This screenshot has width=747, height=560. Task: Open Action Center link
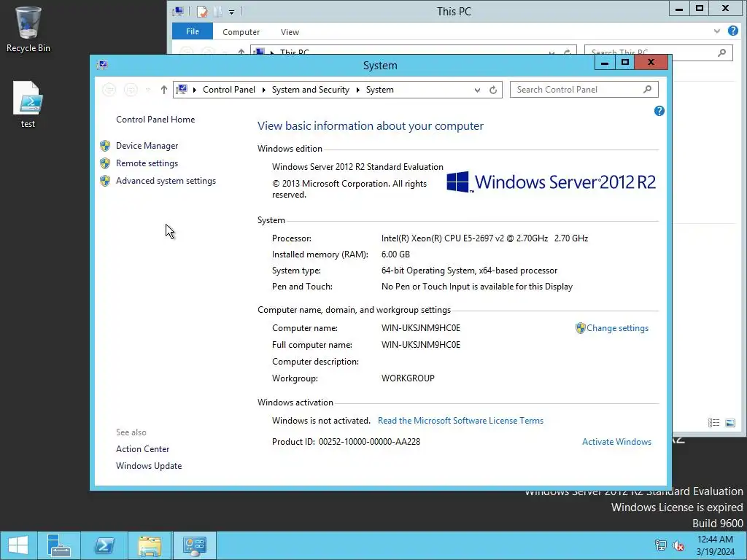pyautogui.click(x=142, y=449)
